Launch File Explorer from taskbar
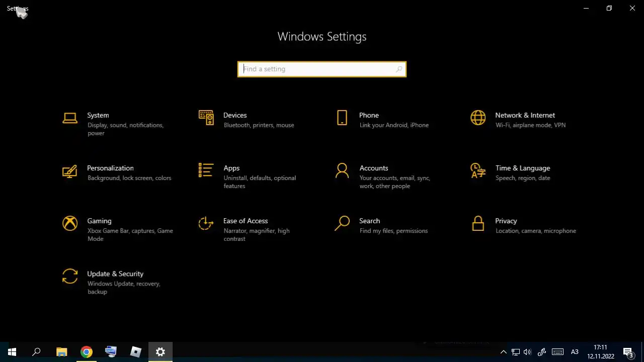Viewport: 644px width, 362px height. tap(62, 352)
